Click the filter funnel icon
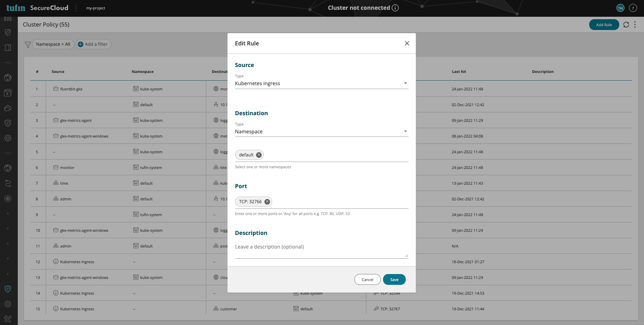The image size is (644, 325). (28, 44)
